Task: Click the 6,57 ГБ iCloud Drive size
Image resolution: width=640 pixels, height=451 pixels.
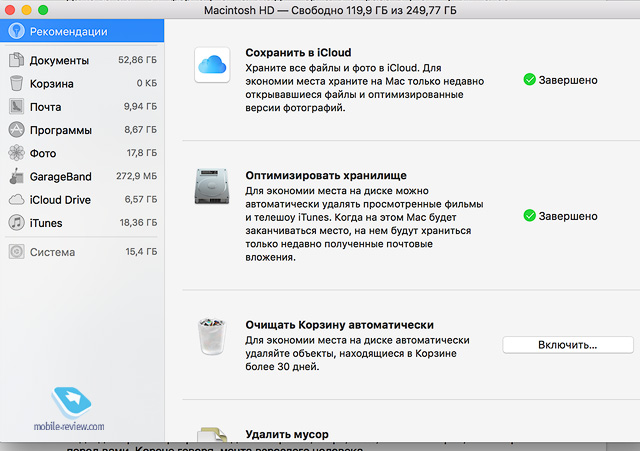Action: [140, 200]
